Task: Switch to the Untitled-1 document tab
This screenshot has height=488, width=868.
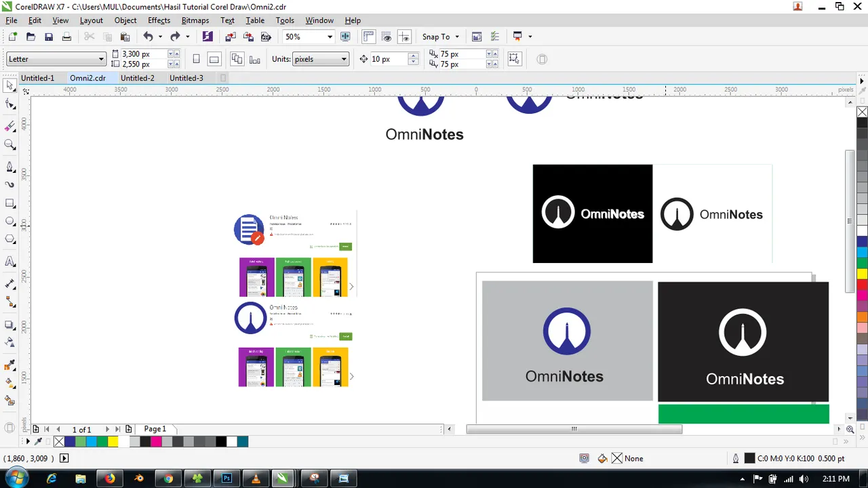Action: point(37,78)
